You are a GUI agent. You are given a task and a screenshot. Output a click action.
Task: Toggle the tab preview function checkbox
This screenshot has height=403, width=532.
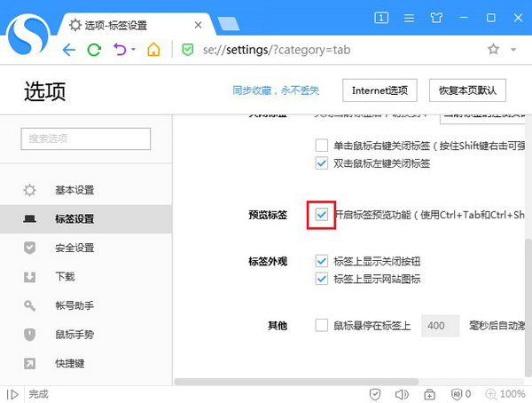(322, 215)
